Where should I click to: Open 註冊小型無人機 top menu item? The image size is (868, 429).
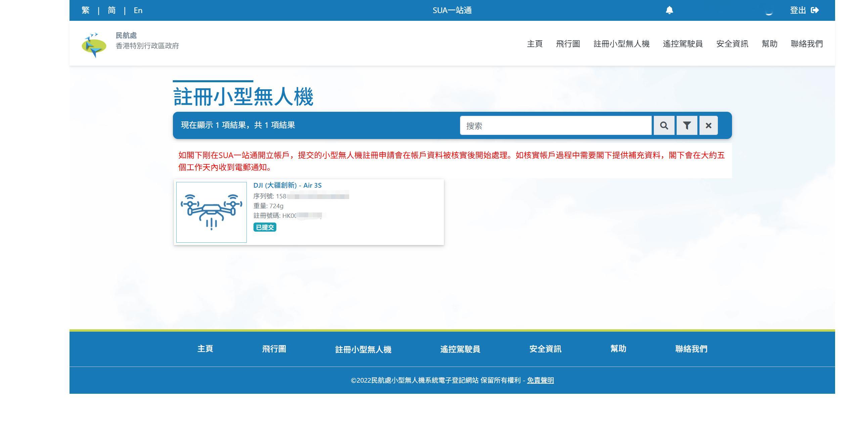click(621, 44)
